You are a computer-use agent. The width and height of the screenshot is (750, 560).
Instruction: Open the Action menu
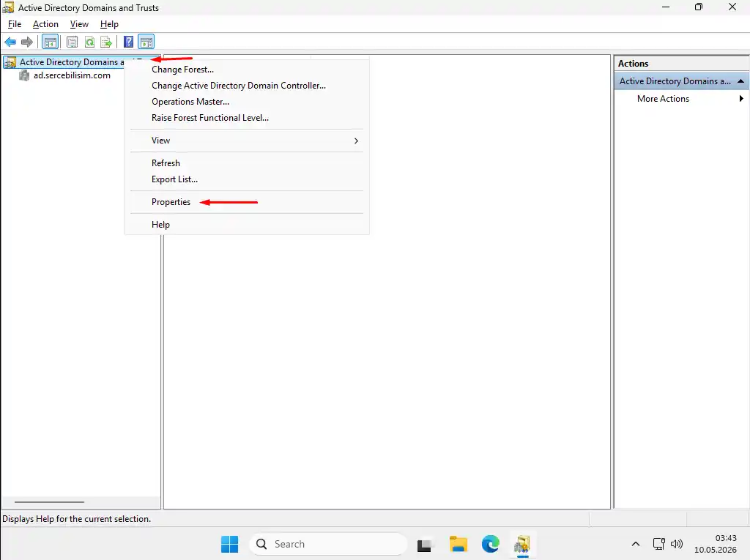click(x=45, y=24)
